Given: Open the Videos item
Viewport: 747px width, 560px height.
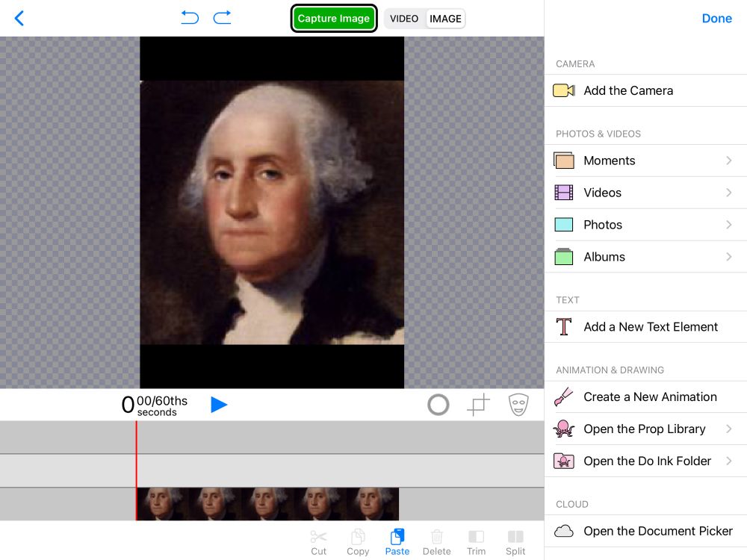Looking at the screenshot, I should (x=645, y=193).
